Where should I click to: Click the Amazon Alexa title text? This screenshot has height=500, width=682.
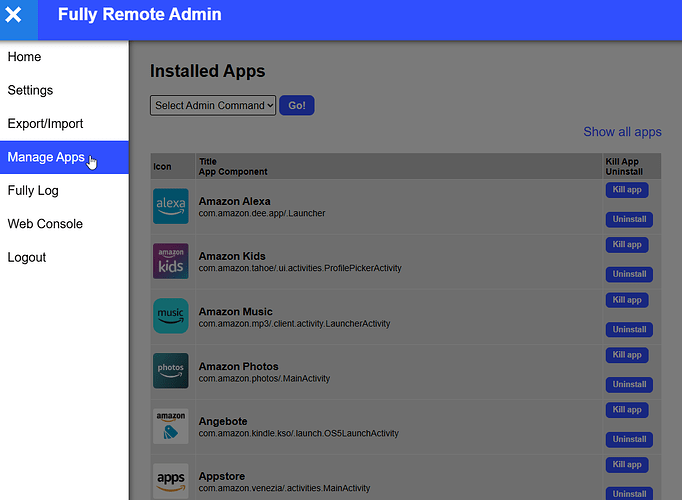234,201
